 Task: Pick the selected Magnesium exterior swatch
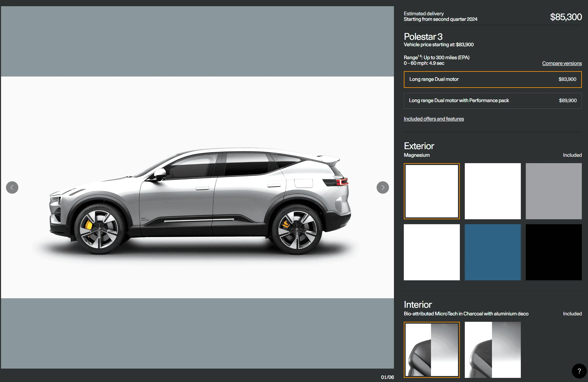(x=432, y=191)
